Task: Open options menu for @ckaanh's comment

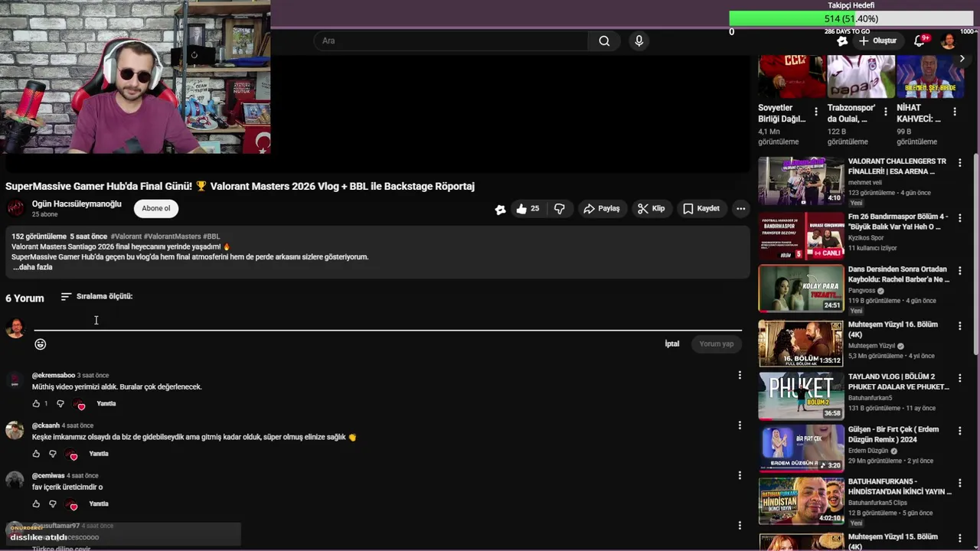Action: coord(740,425)
